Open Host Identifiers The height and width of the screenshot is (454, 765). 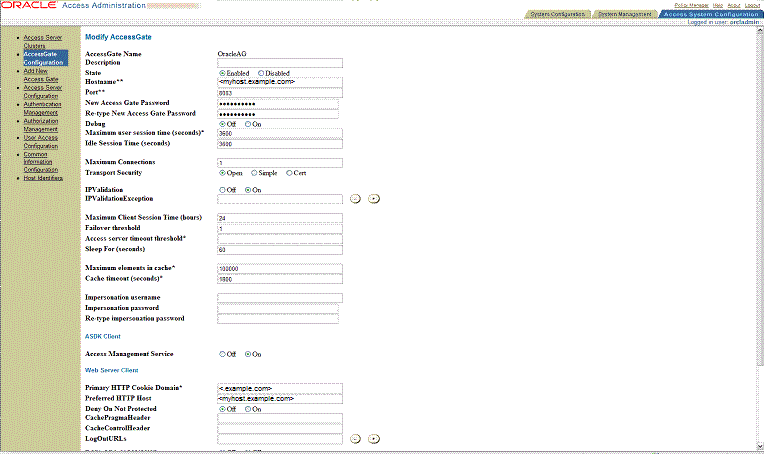pos(43,178)
